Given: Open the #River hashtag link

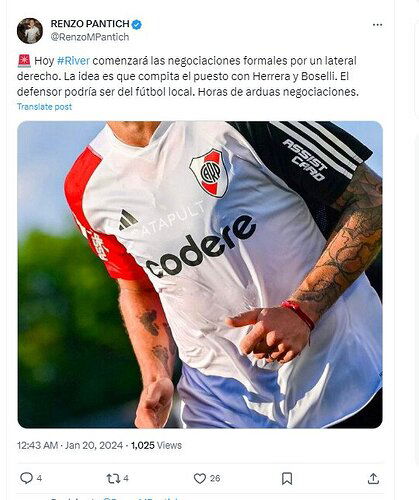Looking at the screenshot, I should [73, 61].
